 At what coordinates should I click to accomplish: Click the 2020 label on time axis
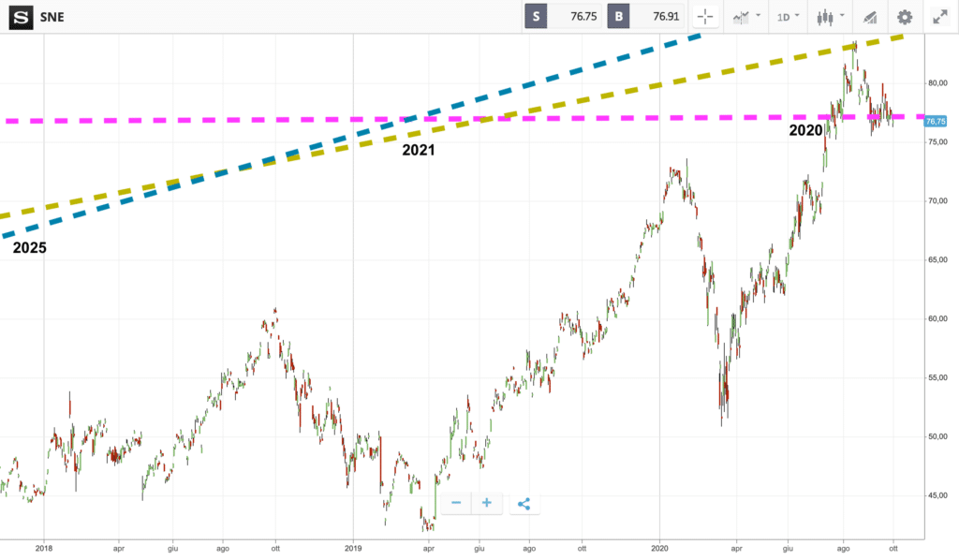pyautogui.click(x=659, y=549)
